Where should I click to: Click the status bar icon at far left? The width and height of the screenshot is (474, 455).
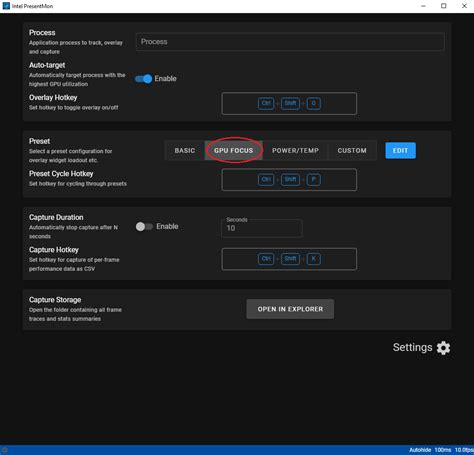[4, 450]
